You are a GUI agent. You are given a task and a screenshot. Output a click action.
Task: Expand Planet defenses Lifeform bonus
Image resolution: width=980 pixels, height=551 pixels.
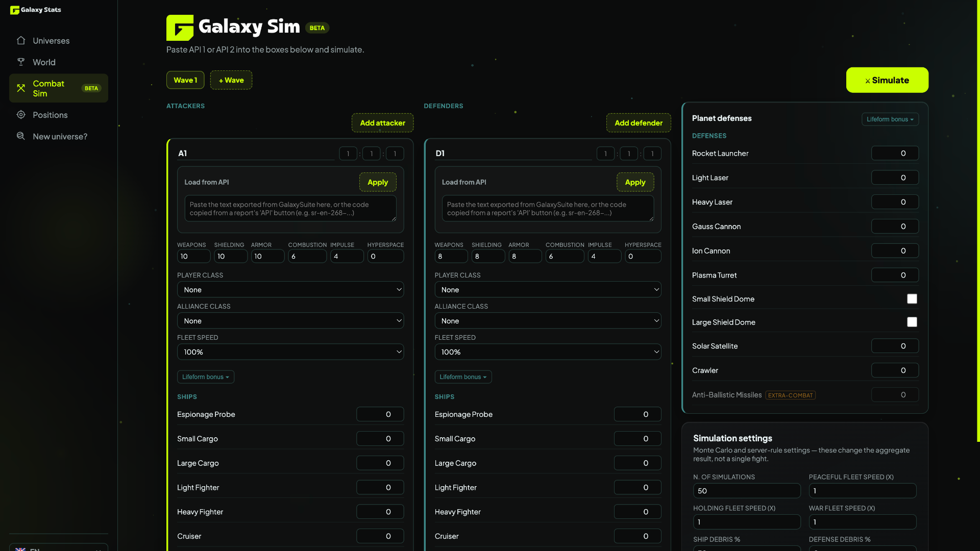(x=890, y=119)
